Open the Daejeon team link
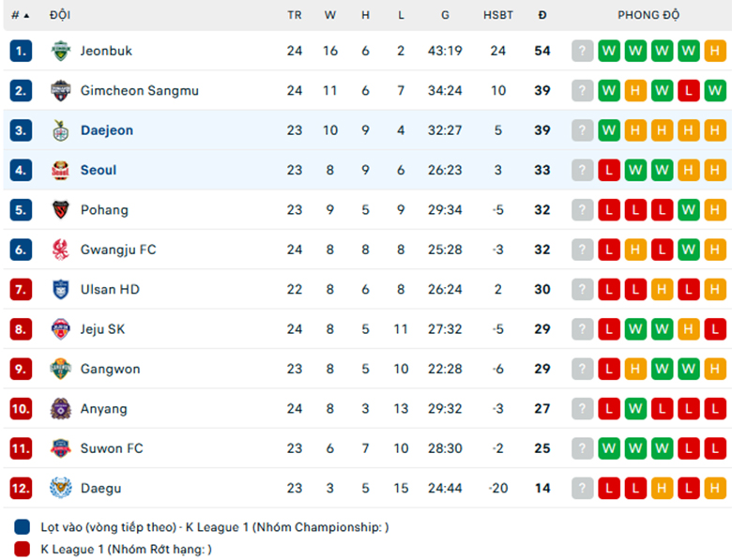The height and width of the screenshot is (560, 732). point(107,130)
